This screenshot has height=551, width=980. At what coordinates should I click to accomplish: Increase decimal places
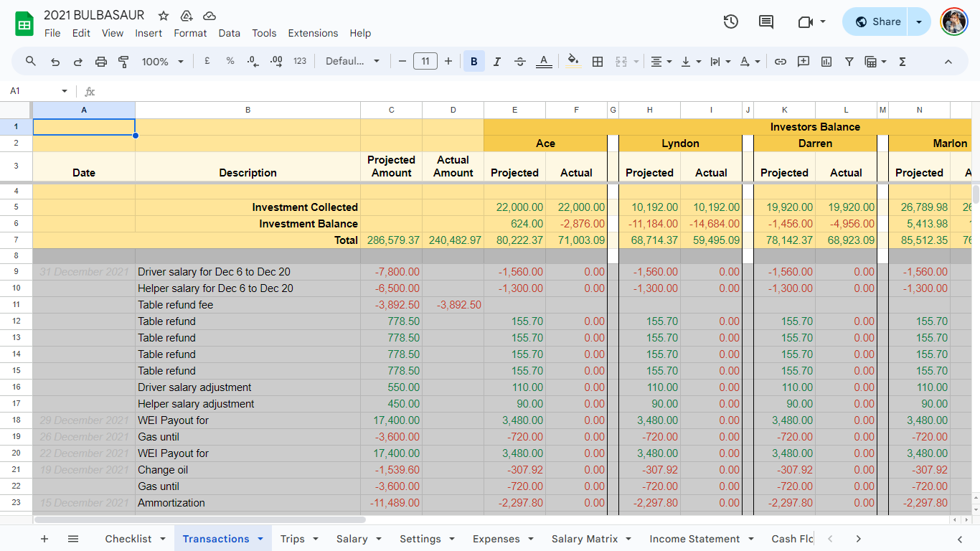coord(276,62)
